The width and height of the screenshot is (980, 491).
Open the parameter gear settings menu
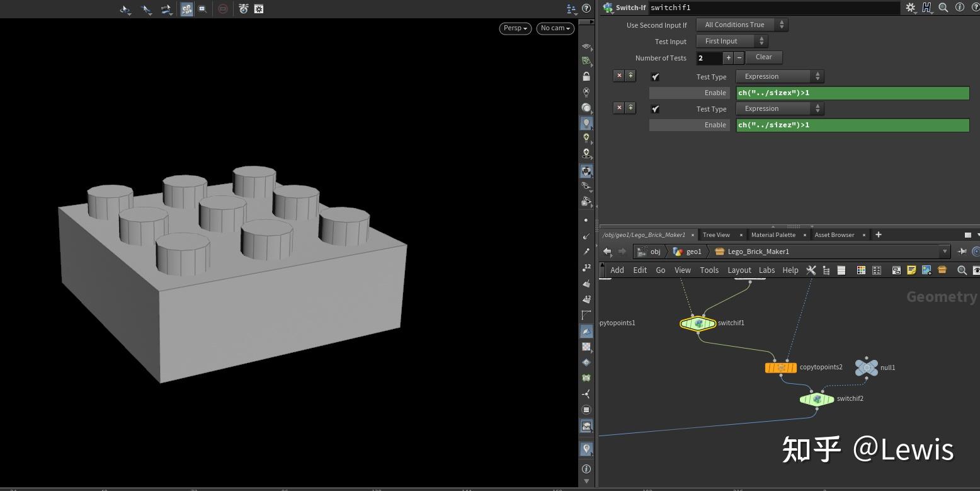tap(910, 8)
